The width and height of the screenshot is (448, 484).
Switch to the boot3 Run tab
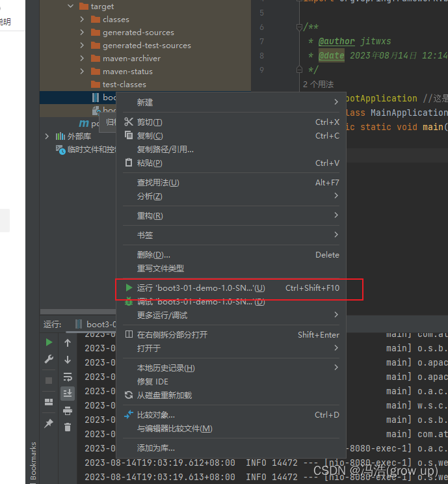[96, 325]
